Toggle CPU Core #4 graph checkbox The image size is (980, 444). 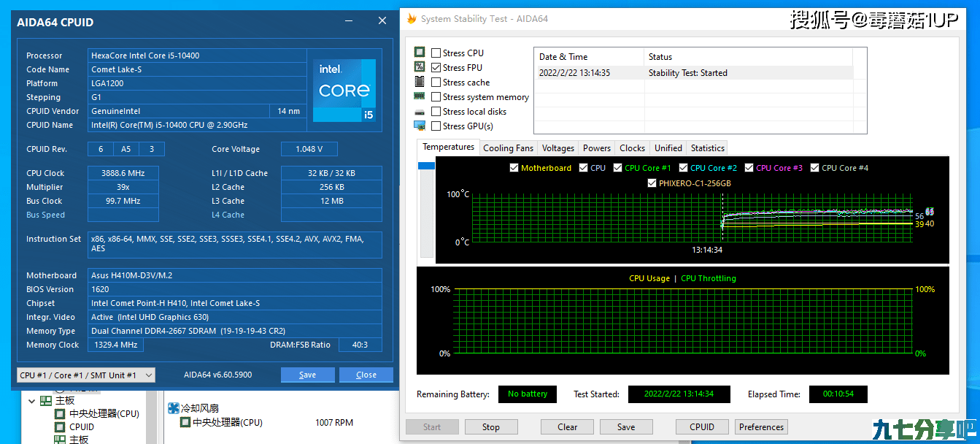tap(814, 168)
